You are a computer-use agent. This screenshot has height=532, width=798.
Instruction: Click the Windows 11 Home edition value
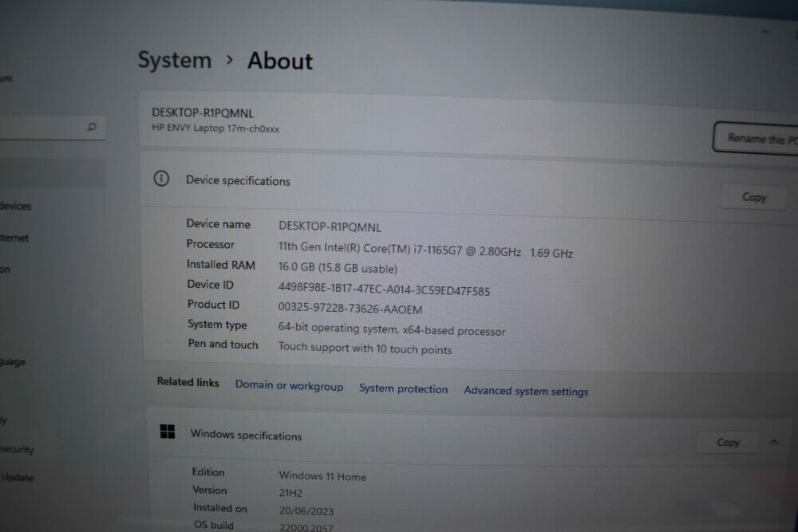[x=322, y=476]
